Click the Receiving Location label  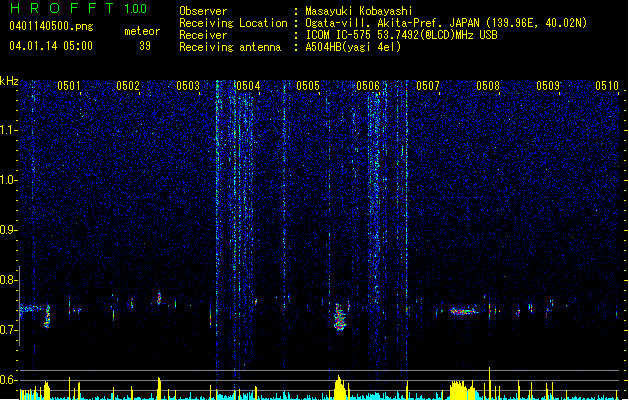tap(233, 23)
